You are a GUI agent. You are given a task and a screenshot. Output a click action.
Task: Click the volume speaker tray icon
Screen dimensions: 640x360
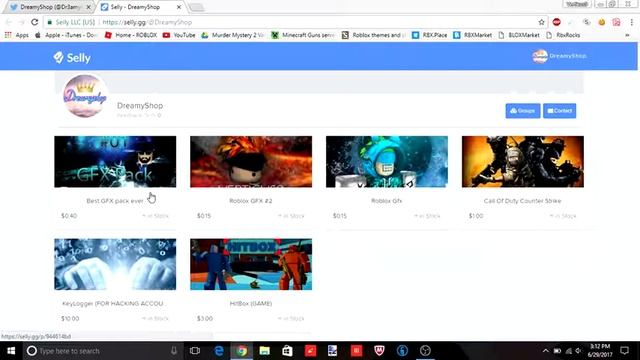[578, 351]
